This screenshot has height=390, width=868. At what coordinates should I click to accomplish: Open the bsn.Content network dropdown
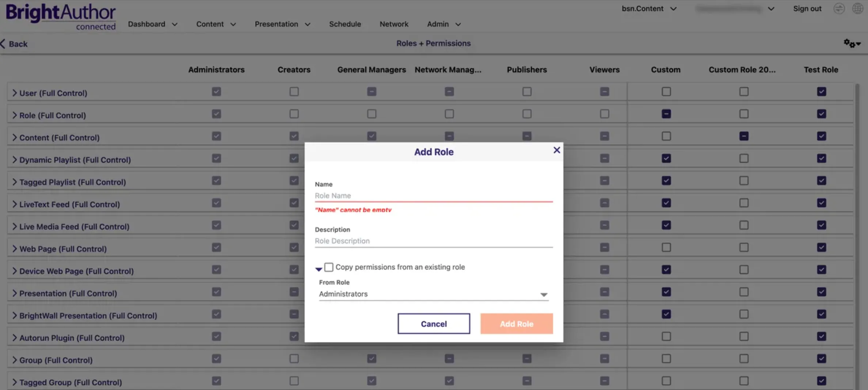[649, 8]
